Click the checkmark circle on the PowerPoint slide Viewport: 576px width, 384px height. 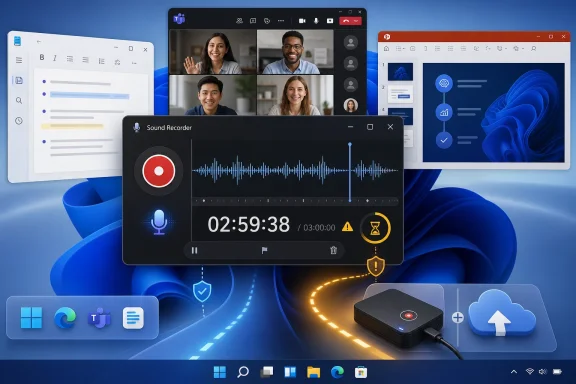(444, 140)
